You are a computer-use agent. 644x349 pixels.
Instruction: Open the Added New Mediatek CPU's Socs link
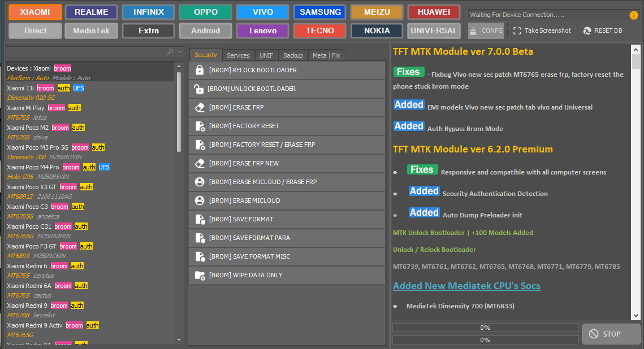pyautogui.click(x=466, y=286)
